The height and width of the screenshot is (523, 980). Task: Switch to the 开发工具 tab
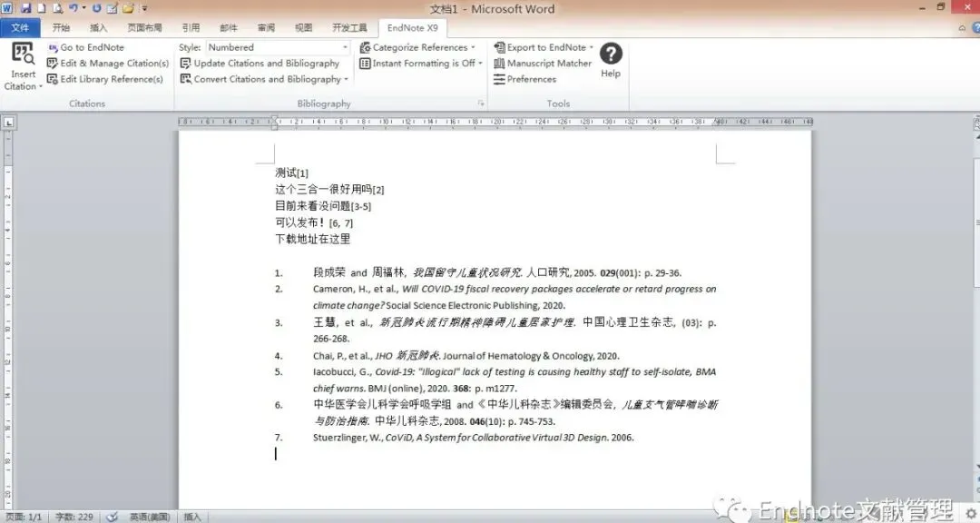tap(350, 27)
